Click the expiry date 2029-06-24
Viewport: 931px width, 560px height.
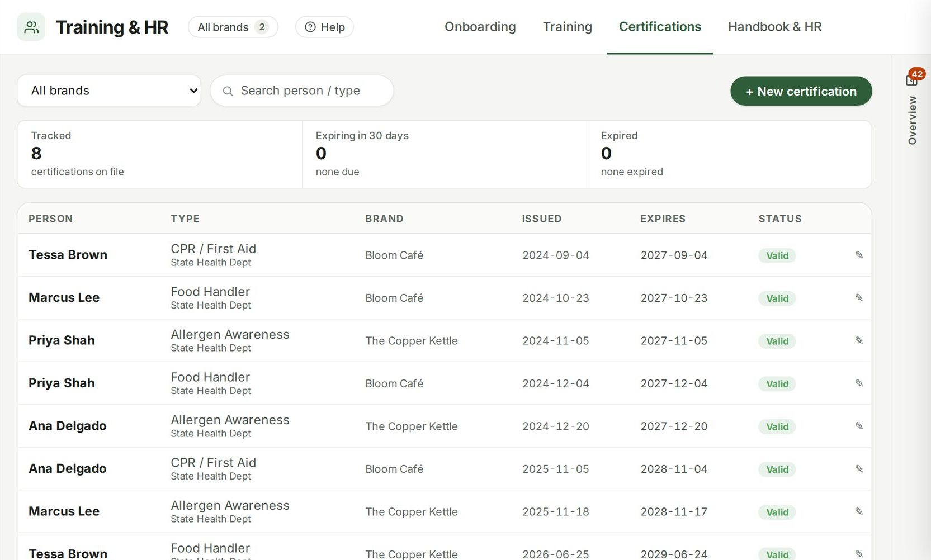point(674,554)
